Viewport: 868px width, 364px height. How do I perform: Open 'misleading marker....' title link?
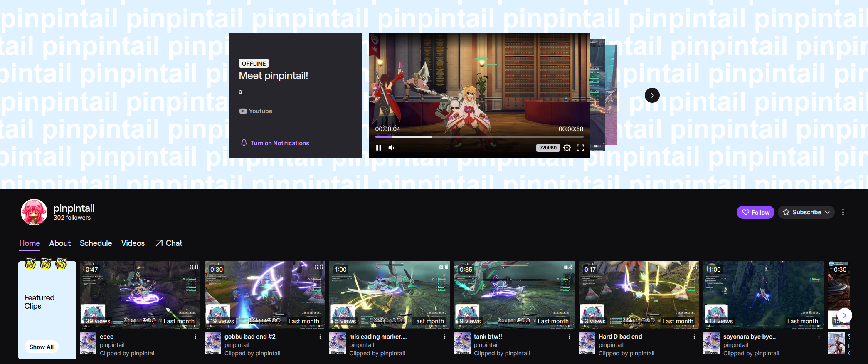pos(378,337)
